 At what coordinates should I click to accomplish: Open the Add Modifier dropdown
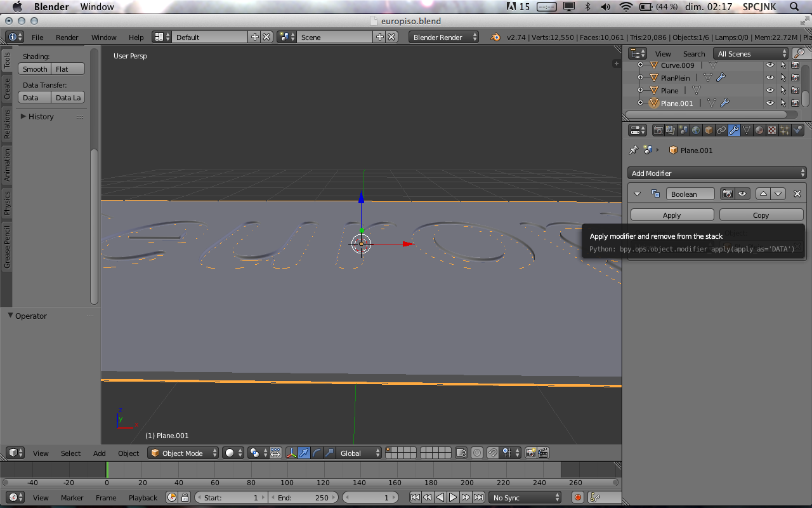pyautogui.click(x=717, y=173)
